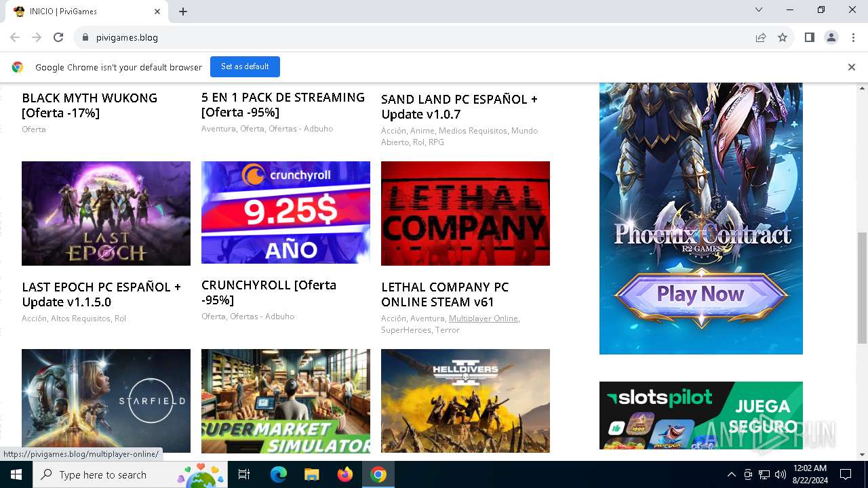Open 5 EN 1 PACK DE STREAMING post
868x488 pixels.
coord(283,104)
